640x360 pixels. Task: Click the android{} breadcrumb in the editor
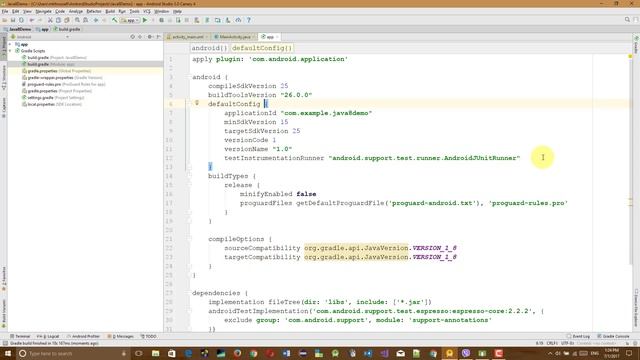209,48
